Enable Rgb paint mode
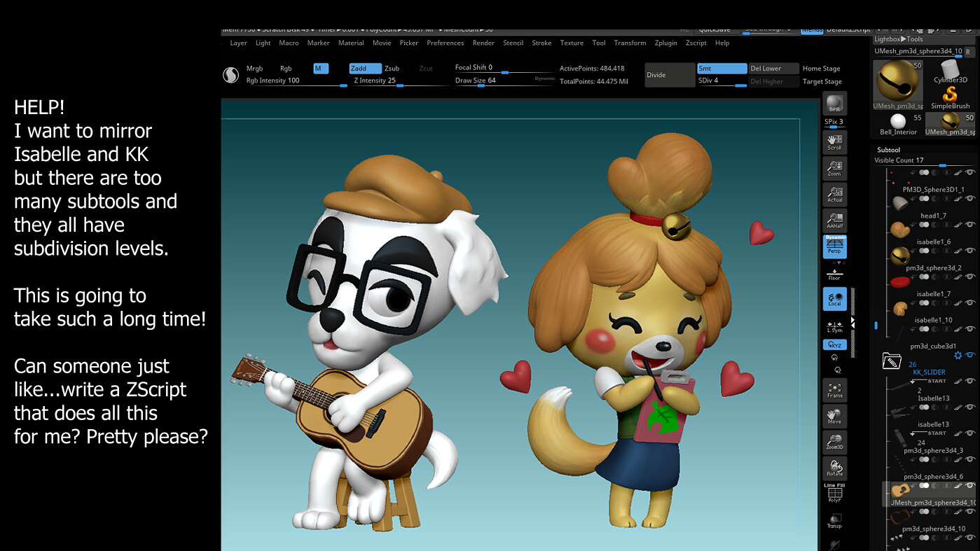980x551 pixels. tap(286, 69)
